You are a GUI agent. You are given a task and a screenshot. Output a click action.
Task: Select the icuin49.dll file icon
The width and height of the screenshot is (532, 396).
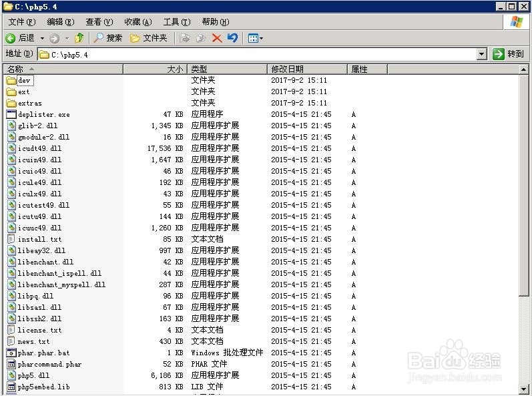(11, 160)
